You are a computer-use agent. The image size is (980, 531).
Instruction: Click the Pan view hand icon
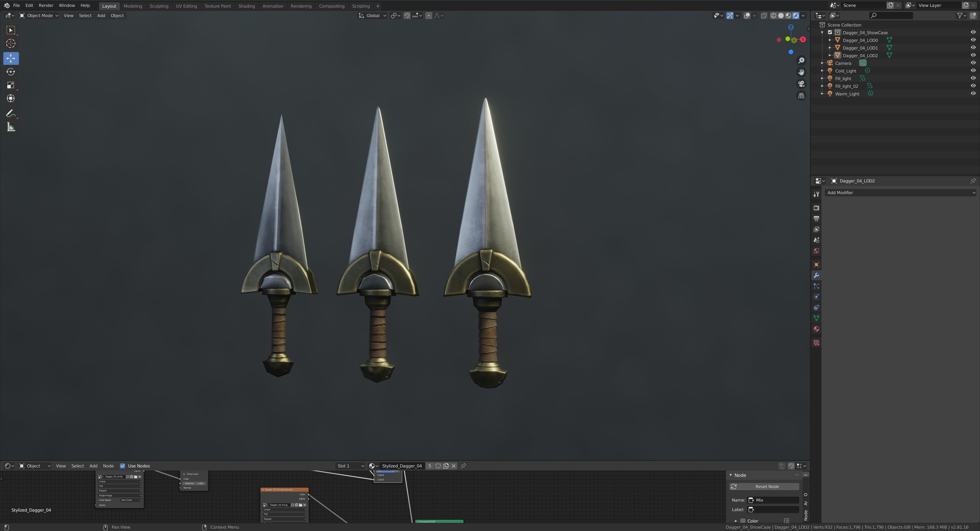(x=801, y=72)
